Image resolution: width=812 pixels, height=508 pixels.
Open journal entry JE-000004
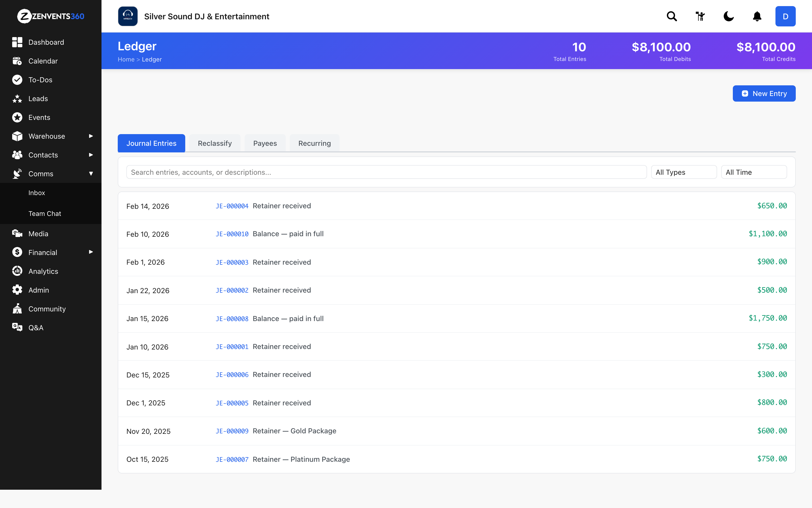pos(232,206)
